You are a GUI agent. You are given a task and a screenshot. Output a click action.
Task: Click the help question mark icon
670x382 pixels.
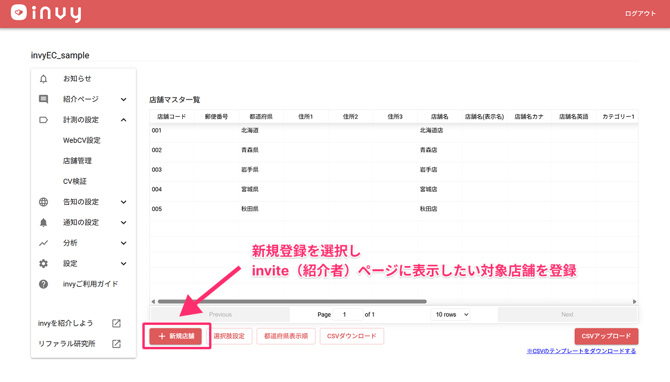pyautogui.click(x=43, y=284)
